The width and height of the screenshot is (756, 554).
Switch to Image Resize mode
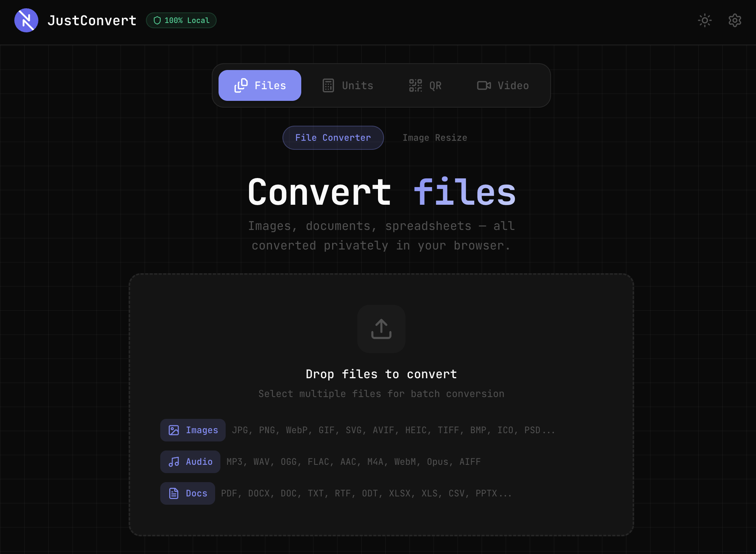tap(435, 137)
